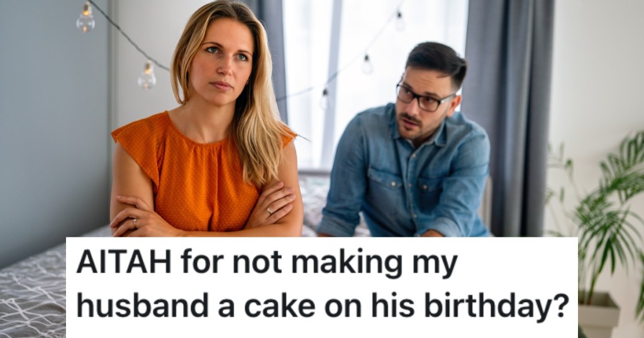Click the man's dark styled hair
Viewport: 644px width, 338px height.
[x=438, y=62]
